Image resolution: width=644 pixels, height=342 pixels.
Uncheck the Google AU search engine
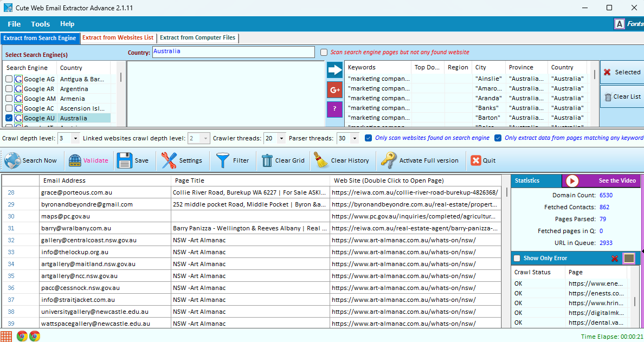click(x=9, y=118)
